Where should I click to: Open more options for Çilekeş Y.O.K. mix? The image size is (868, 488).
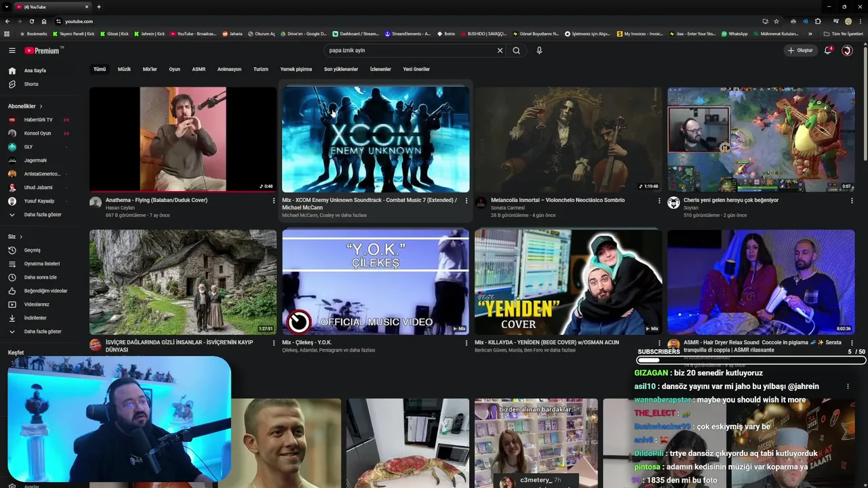(x=466, y=343)
